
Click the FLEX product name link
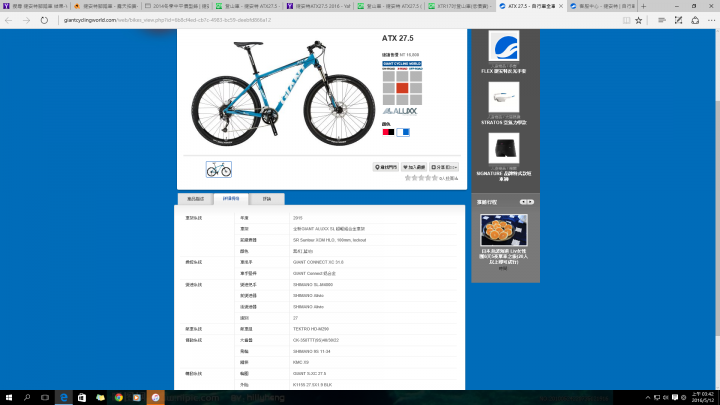[x=504, y=71]
